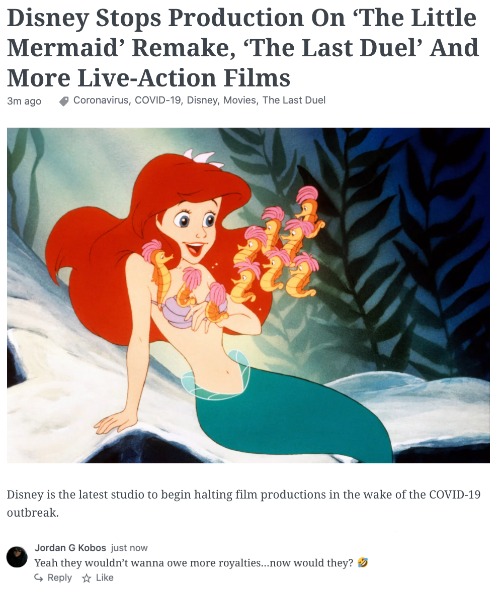Click the Little Mermaid article image

(x=248, y=295)
